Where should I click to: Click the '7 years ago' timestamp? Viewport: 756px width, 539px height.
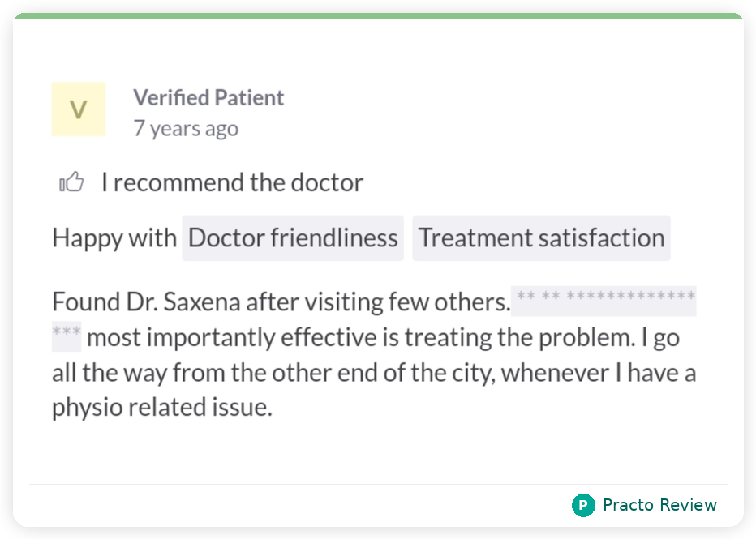coord(186,129)
